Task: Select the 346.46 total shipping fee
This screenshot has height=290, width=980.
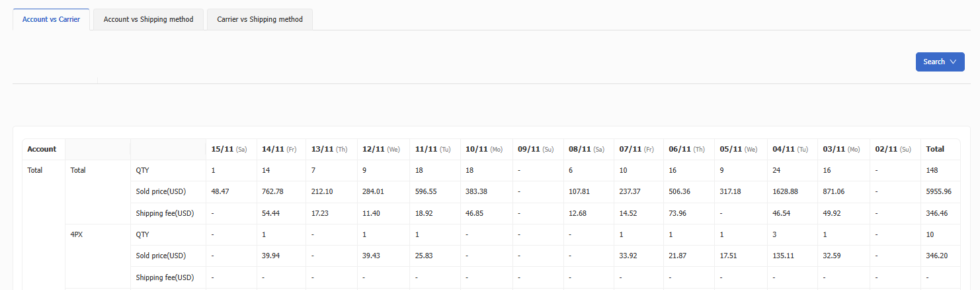Action: (x=938, y=213)
